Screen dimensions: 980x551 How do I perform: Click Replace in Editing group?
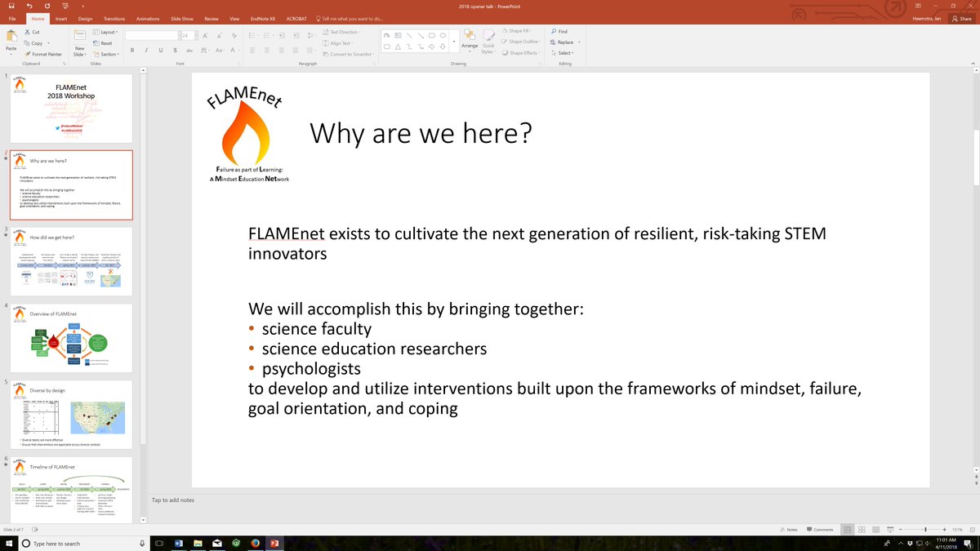click(x=563, y=42)
